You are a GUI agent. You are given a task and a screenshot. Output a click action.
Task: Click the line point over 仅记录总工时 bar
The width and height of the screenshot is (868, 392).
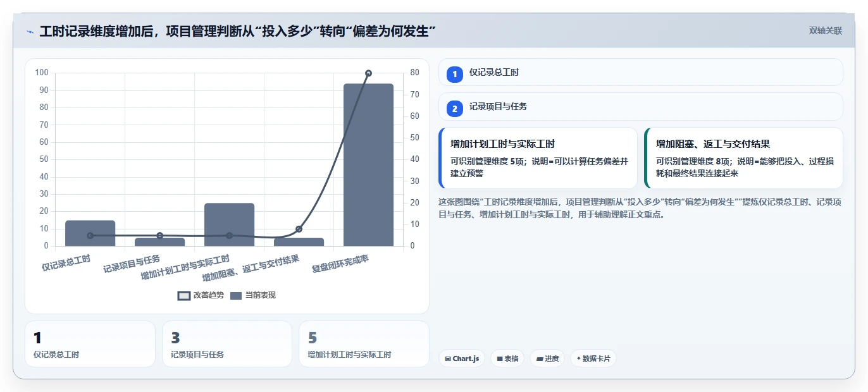click(90, 235)
